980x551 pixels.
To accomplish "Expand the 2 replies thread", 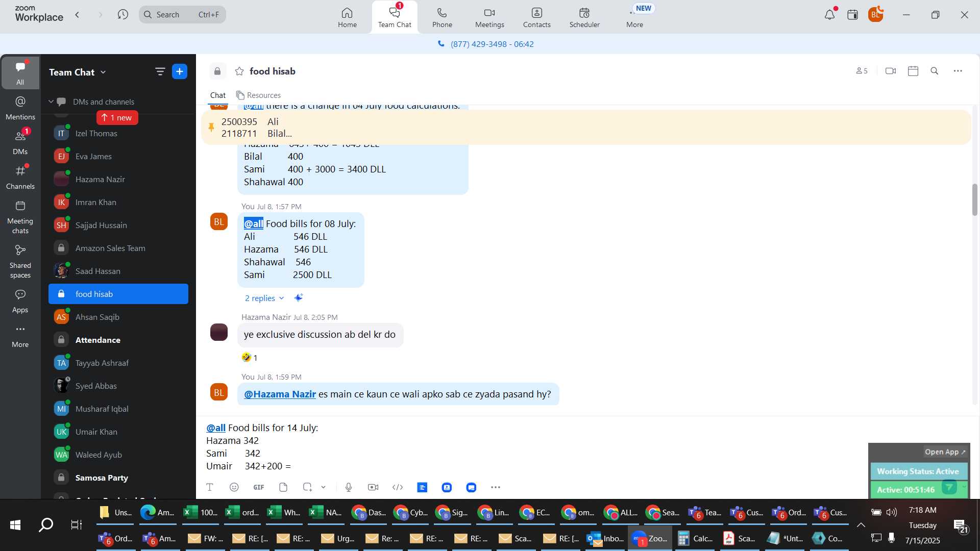I will pyautogui.click(x=264, y=298).
